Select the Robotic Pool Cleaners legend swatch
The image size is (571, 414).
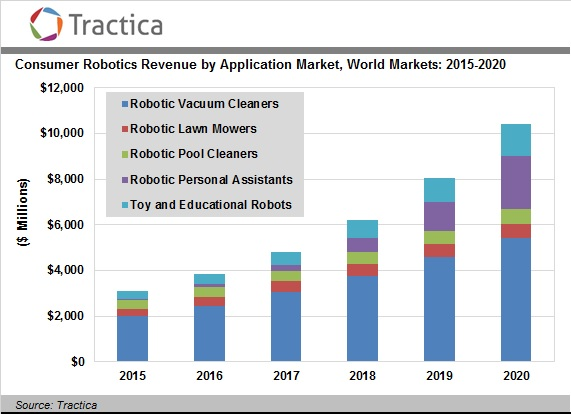point(125,154)
